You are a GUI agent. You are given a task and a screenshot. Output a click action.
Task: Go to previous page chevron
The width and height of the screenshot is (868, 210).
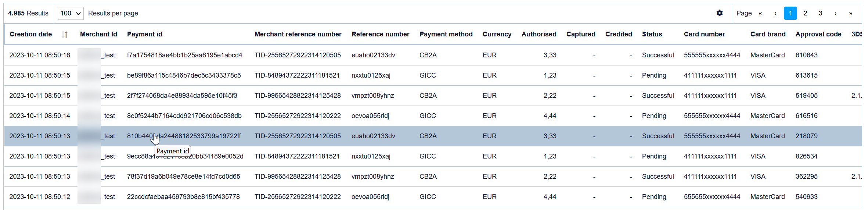click(x=775, y=13)
